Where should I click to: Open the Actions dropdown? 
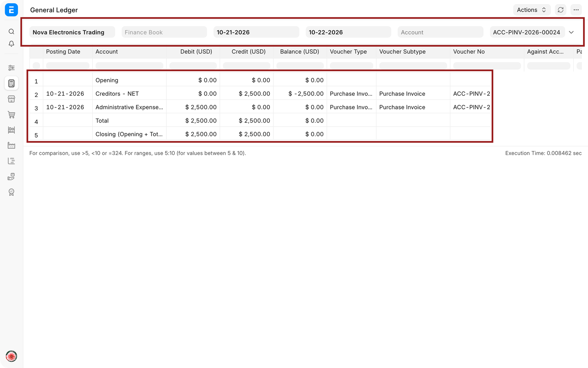[532, 10]
